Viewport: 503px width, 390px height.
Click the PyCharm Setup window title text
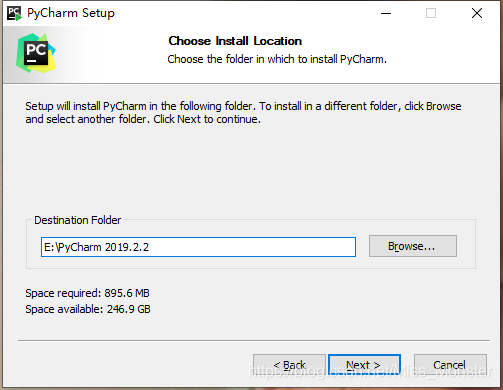click(x=71, y=13)
